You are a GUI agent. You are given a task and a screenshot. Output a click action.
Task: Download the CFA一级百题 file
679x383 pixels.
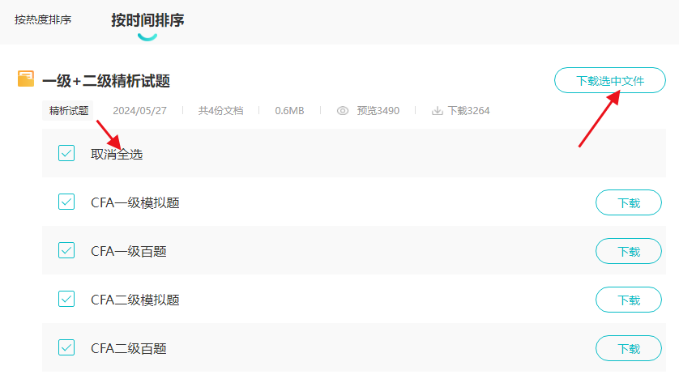(628, 251)
